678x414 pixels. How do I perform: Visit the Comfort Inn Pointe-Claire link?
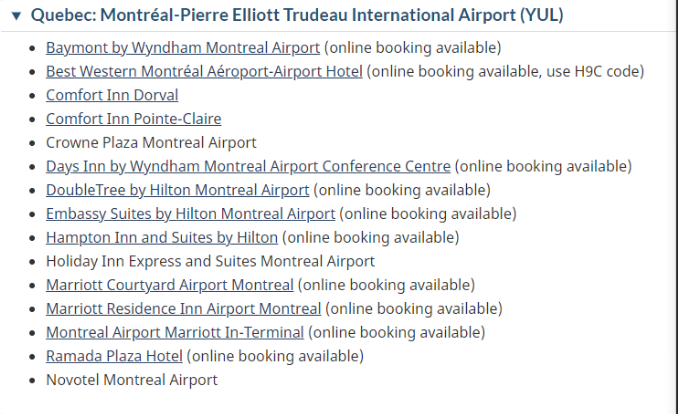click(133, 119)
